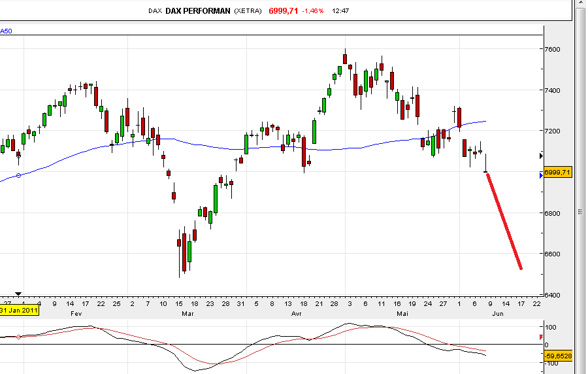Image resolution: width=588 pixels, height=374 pixels.
Task: Click the date tick 10 on time axis
Action: (x=163, y=304)
